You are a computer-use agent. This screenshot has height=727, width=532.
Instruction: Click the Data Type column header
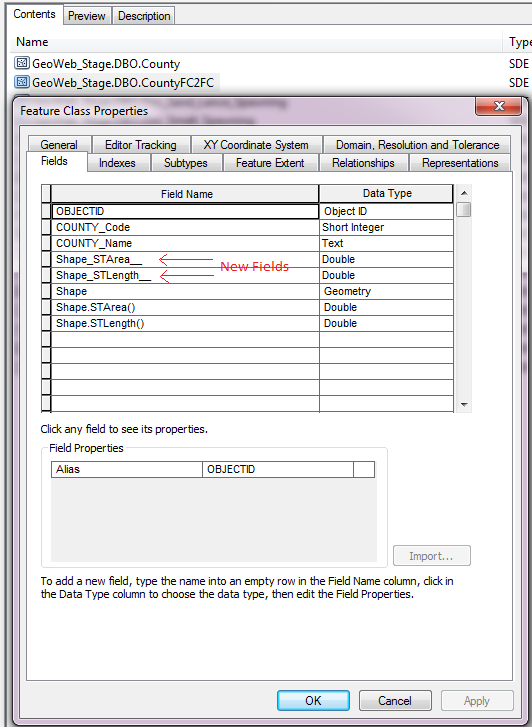pos(386,193)
